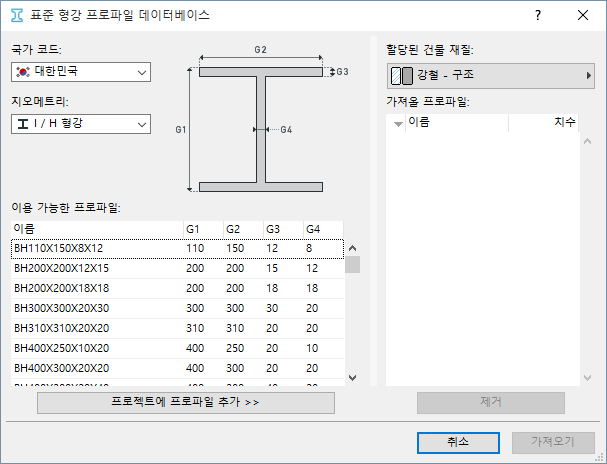
Task: Click the steel material swatch icon
Action: 402,76
